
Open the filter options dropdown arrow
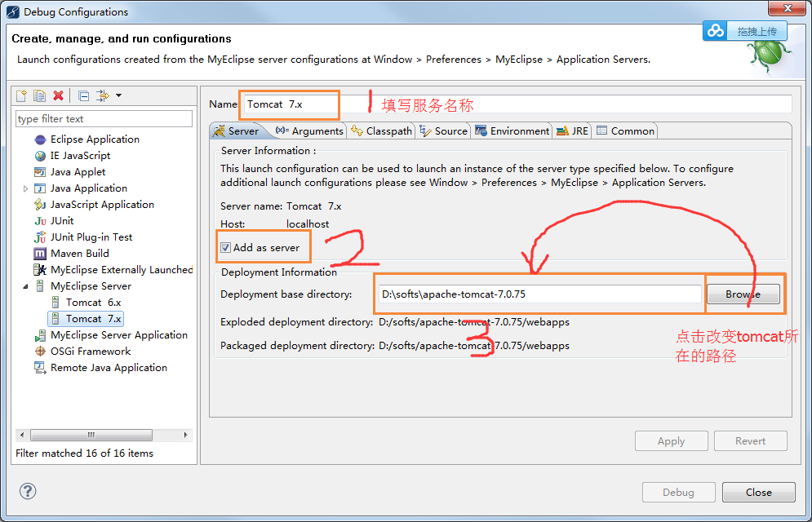coord(118,95)
